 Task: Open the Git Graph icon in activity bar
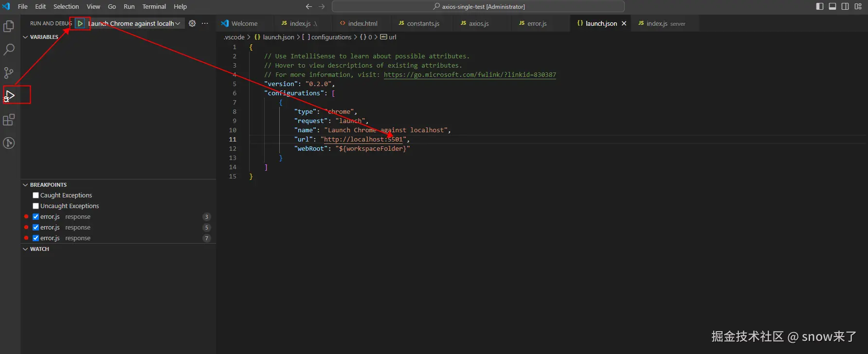point(9,143)
